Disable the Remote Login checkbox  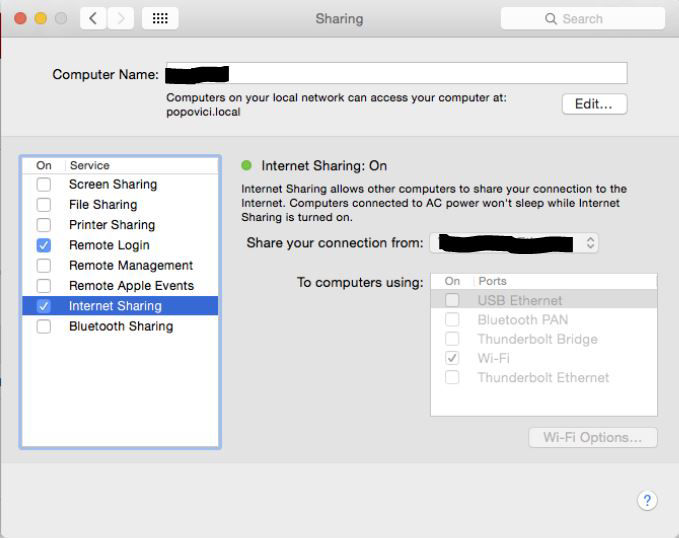point(44,245)
